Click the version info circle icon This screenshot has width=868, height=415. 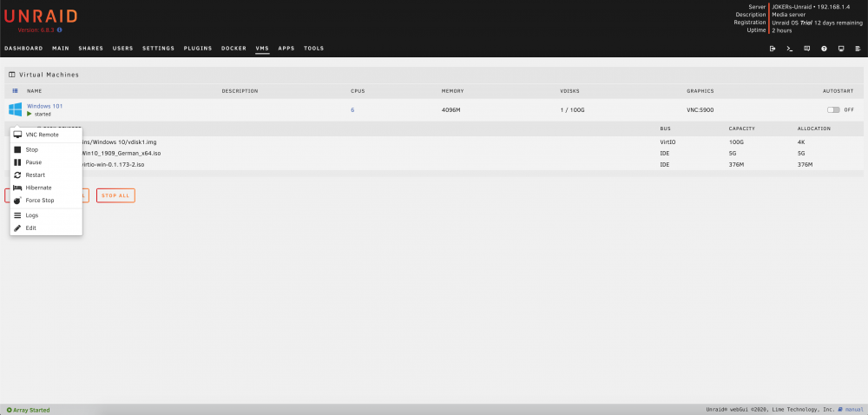tap(59, 30)
